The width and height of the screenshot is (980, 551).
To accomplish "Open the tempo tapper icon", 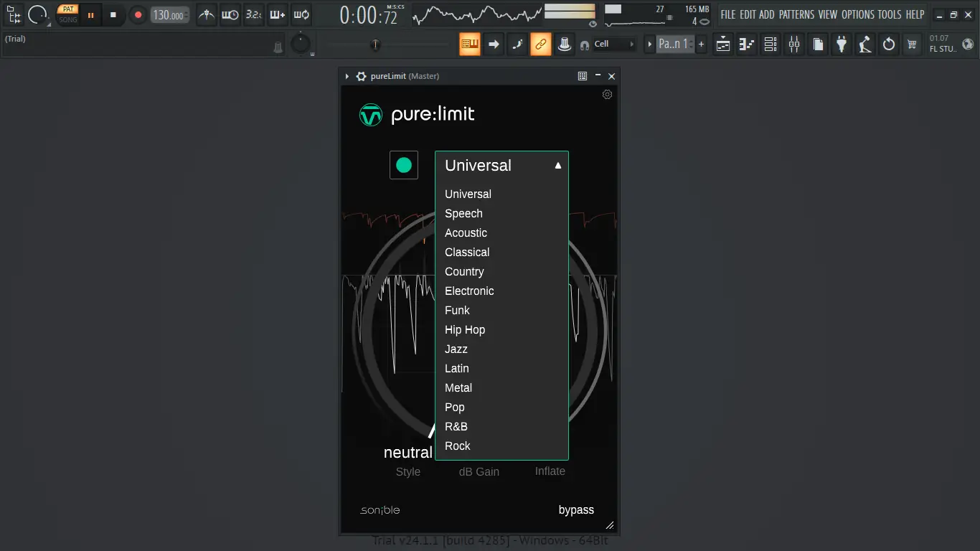I will click(x=865, y=44).
